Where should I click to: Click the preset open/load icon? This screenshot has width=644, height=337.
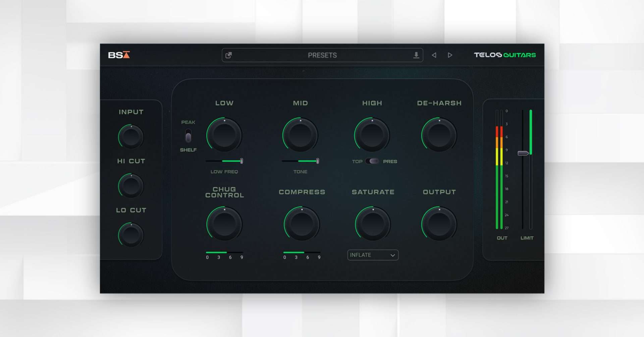pos(228,55)
